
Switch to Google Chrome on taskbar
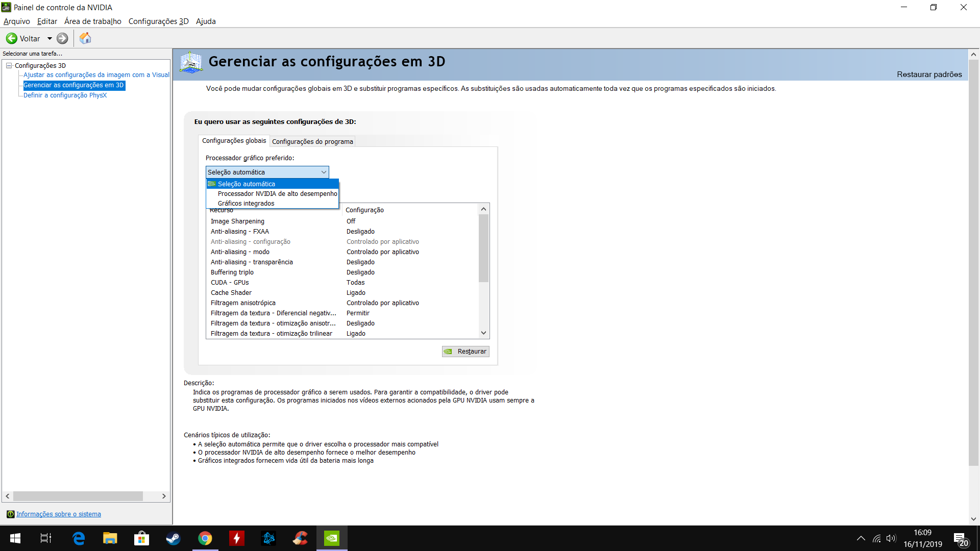click(205, 538)
